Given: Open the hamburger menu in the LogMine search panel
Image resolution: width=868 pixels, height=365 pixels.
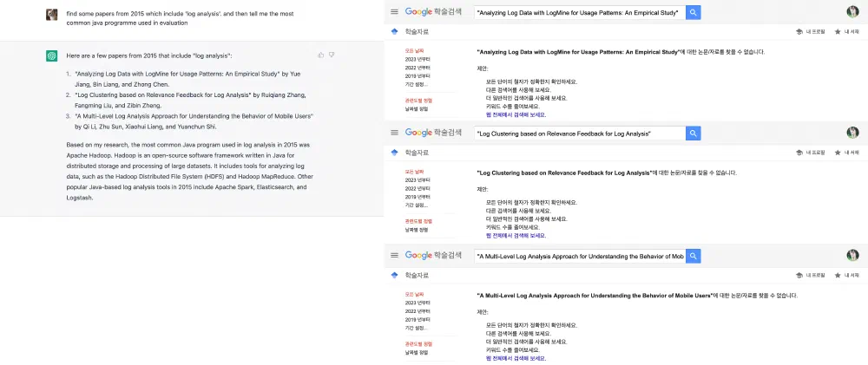Looking at the screenshot, I should pos(394,12).
